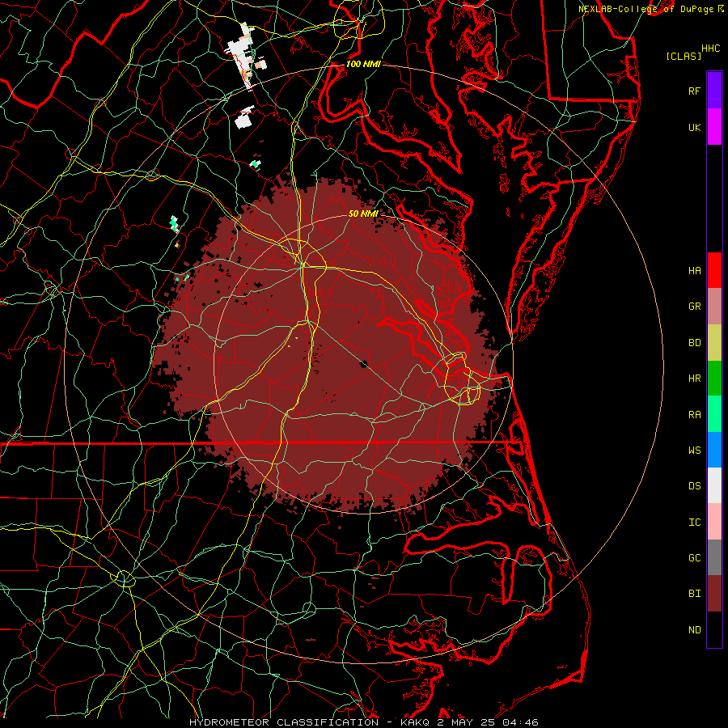Click the HR legend label
The height and width of the screenshot is (728, 728).
[694, 379]
